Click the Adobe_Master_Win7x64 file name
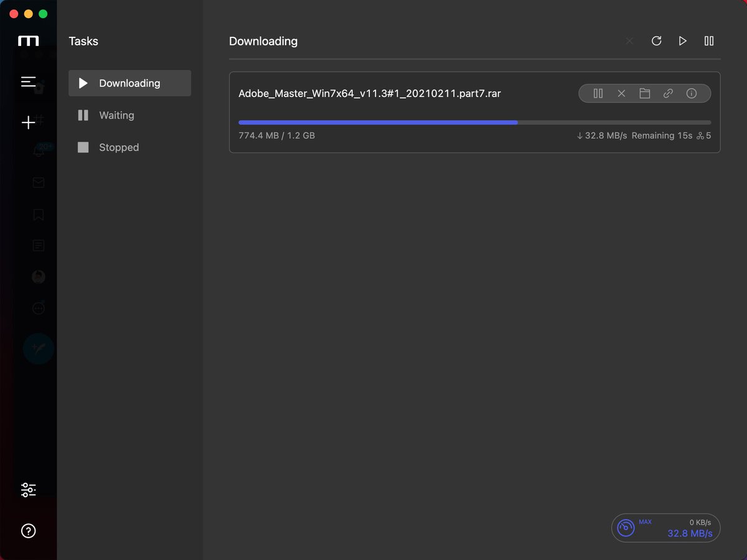The image size is (747, 560). click(x=370, y=94)
